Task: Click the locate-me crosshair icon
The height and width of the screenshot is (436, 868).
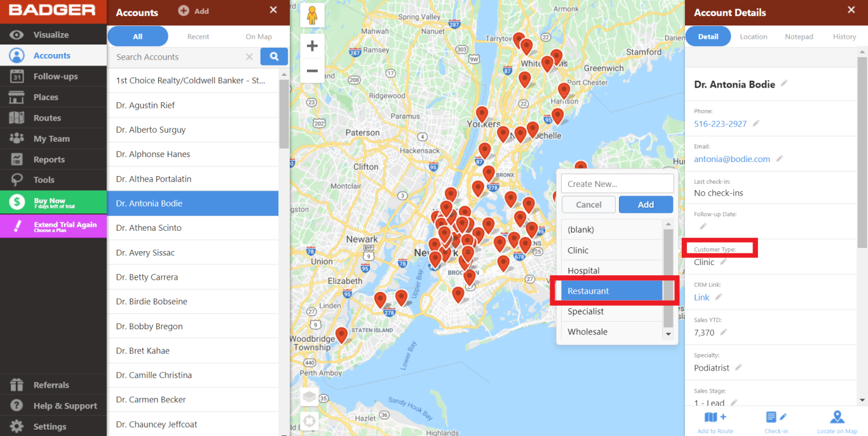Action: (x=309, y=421)
